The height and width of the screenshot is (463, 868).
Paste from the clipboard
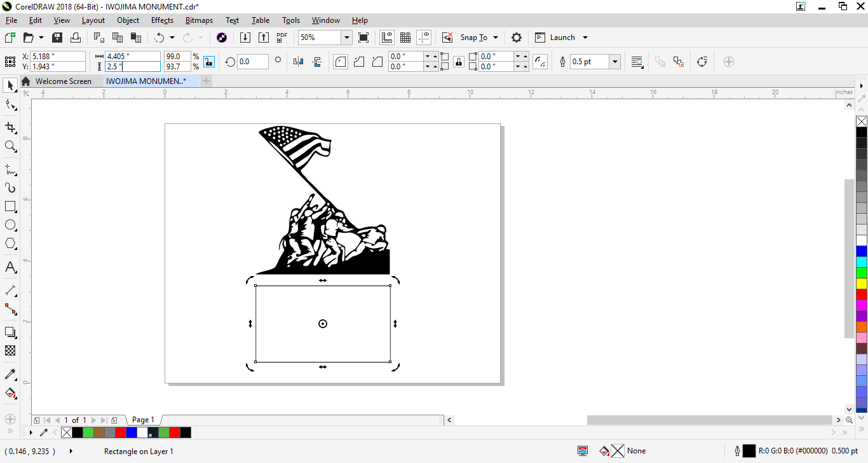click(136, 38)
